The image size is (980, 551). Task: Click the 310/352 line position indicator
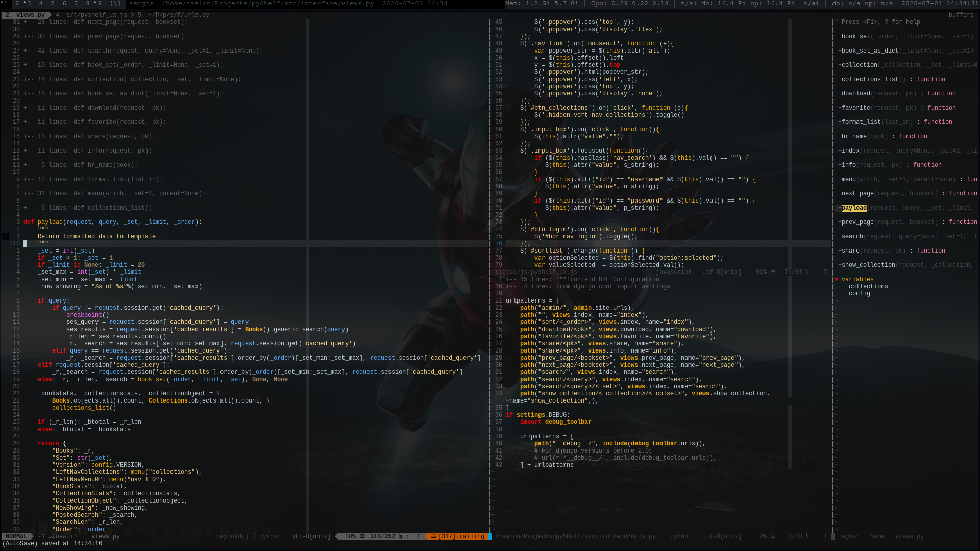382,537
